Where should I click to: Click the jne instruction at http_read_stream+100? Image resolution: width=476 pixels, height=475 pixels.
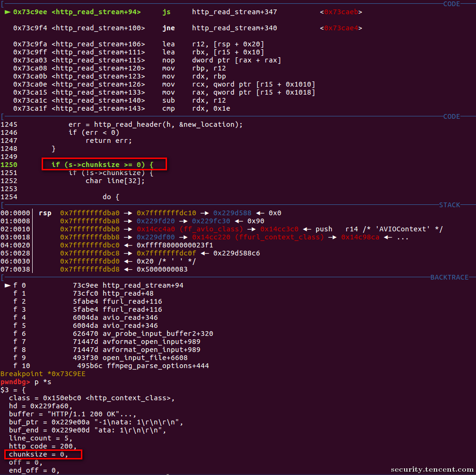tap(168, 28)
